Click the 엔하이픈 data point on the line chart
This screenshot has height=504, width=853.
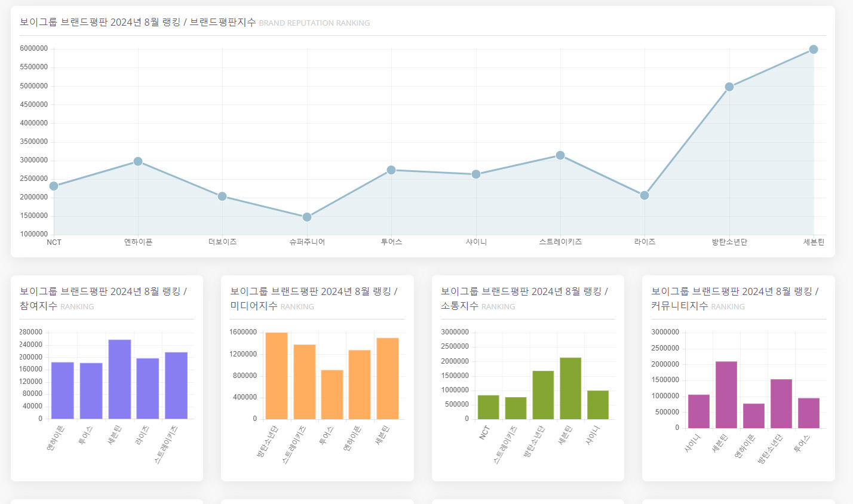pyautogui.click(x=138, y=161)
